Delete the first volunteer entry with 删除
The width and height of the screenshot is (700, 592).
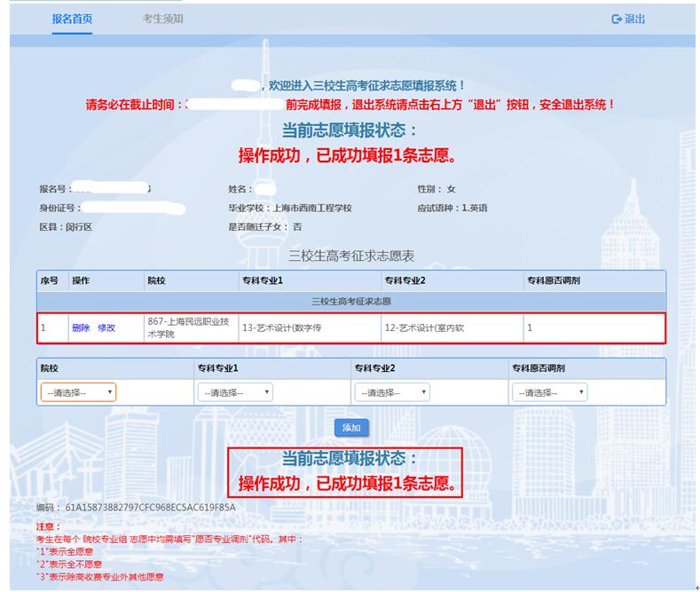pyautogui.click(x=81, y=328)
